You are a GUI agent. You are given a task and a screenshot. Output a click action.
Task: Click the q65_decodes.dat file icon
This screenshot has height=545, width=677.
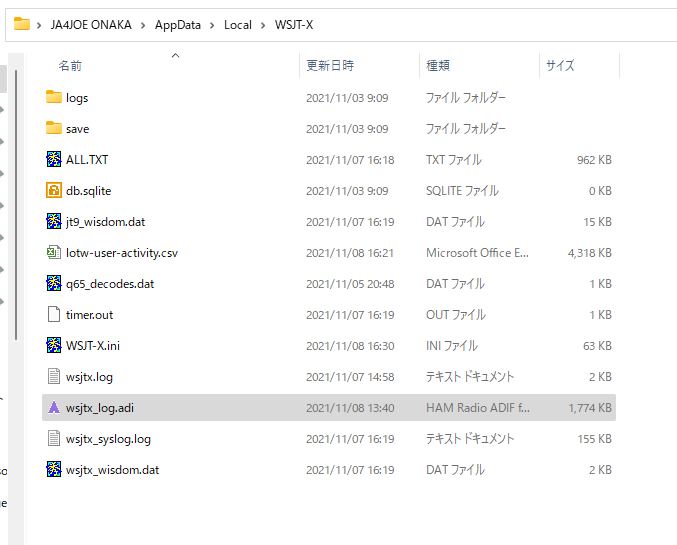(x=54, y=283)
